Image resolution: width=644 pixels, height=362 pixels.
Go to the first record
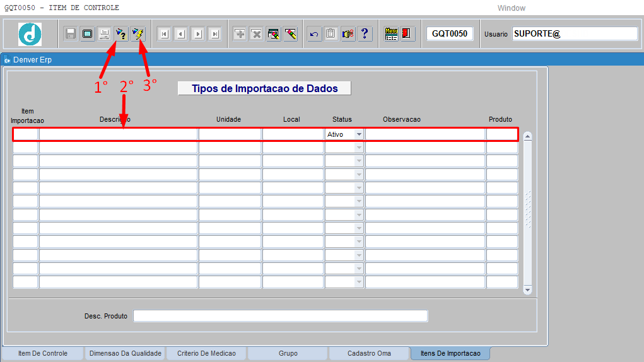tap(164, 34)
